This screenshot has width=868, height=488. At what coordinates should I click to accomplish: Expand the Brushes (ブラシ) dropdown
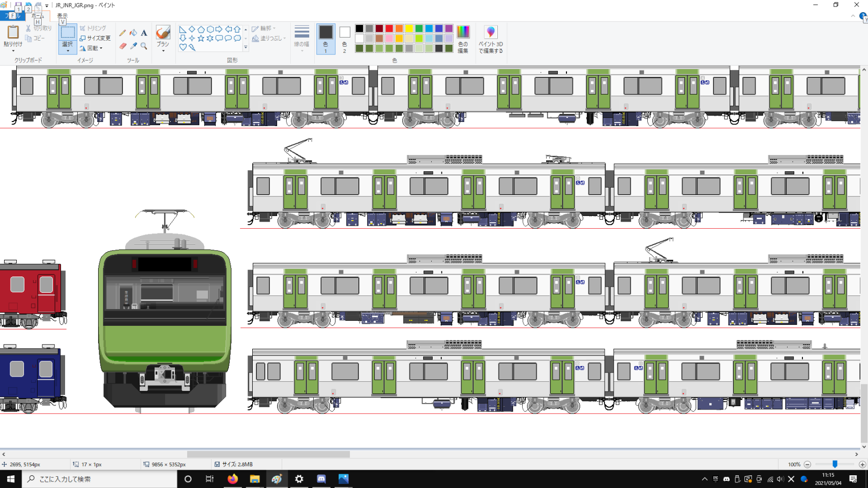163,50
